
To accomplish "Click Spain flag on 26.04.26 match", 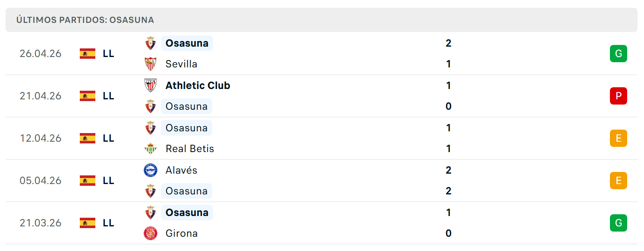I will click(88, 54).
